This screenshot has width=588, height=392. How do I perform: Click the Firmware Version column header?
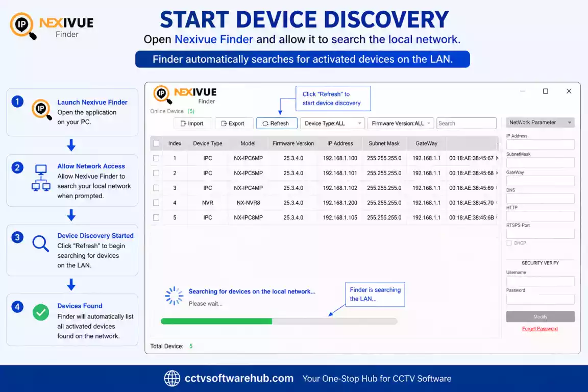tap(293, 143)
